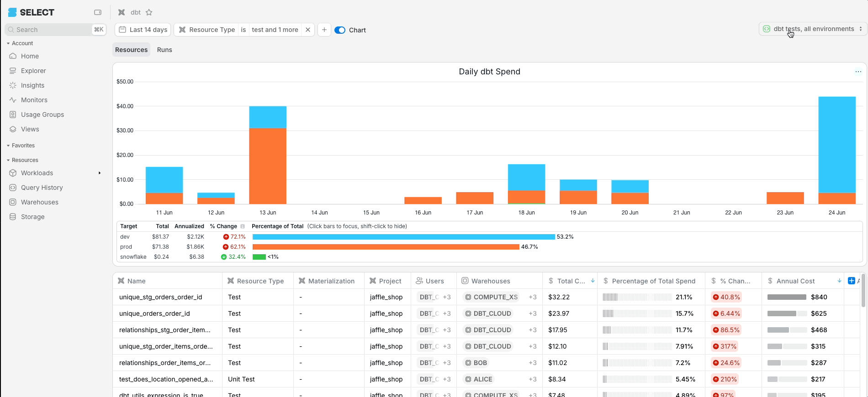Click the Project column header
This screenshot has height=397, width=868.
pyautogui.click(x=387, y=281)
